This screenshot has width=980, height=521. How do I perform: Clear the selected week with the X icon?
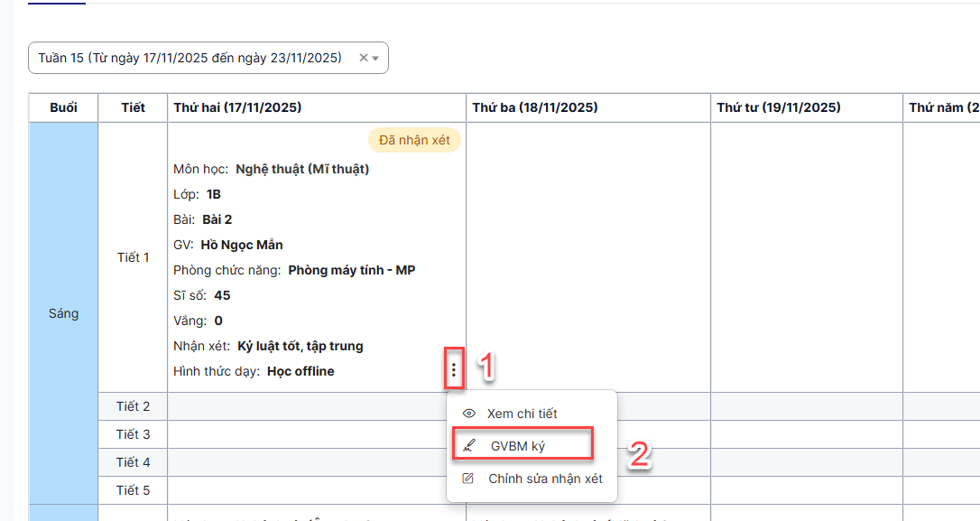click(x=364, y=58)
